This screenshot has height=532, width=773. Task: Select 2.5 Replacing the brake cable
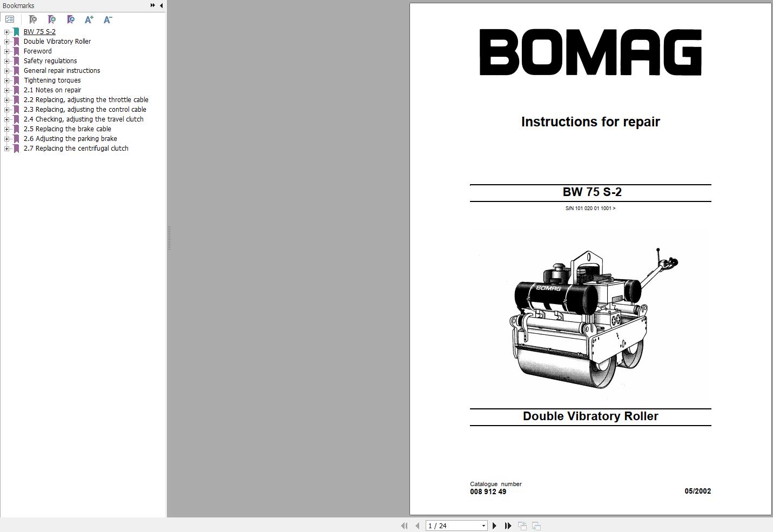coord(68,129)
